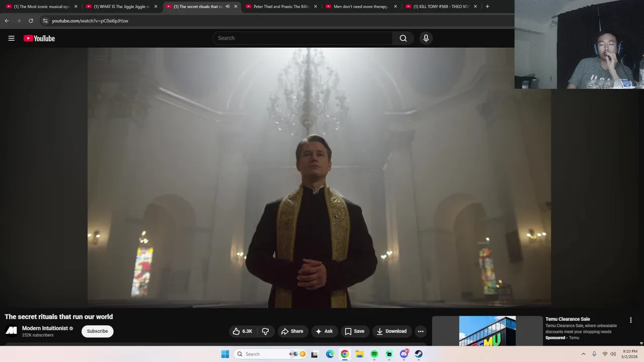
Task: Close the Peter Thiel and Praxis tab
Action: click(x=315, y=7)
